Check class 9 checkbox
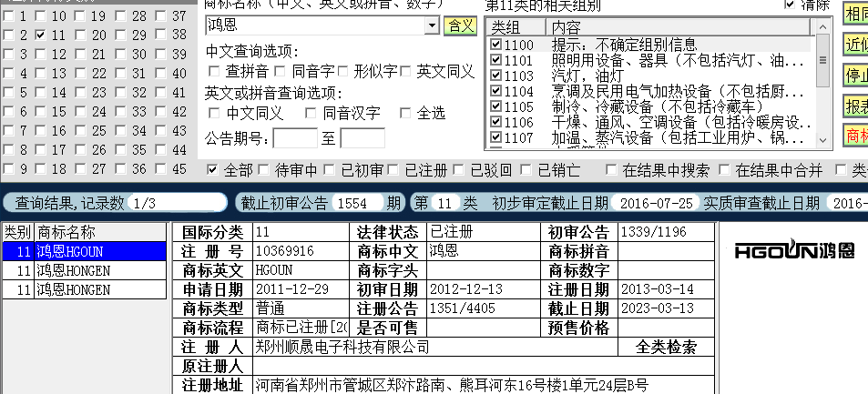 pos(8,168)
